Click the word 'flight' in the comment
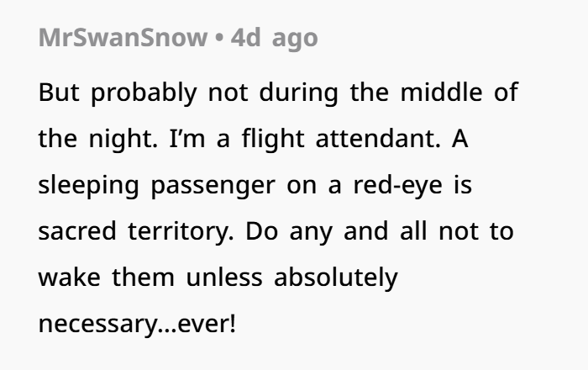 273,140
